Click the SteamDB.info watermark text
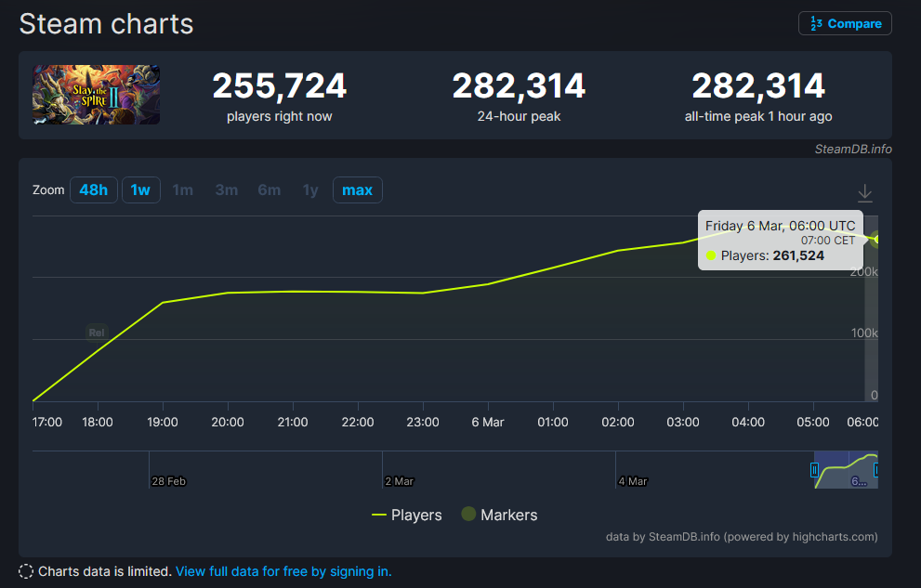 853,149
